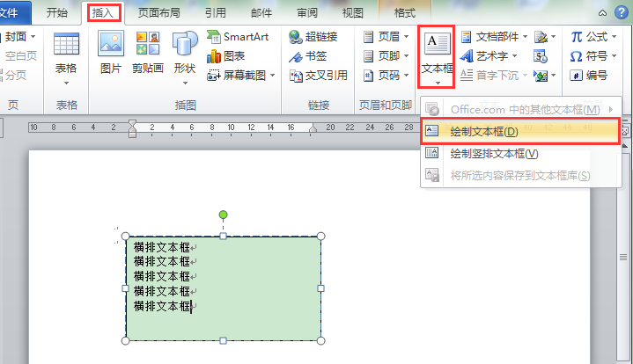Click the right-middle handle of the text box

(x=321, y=288)
